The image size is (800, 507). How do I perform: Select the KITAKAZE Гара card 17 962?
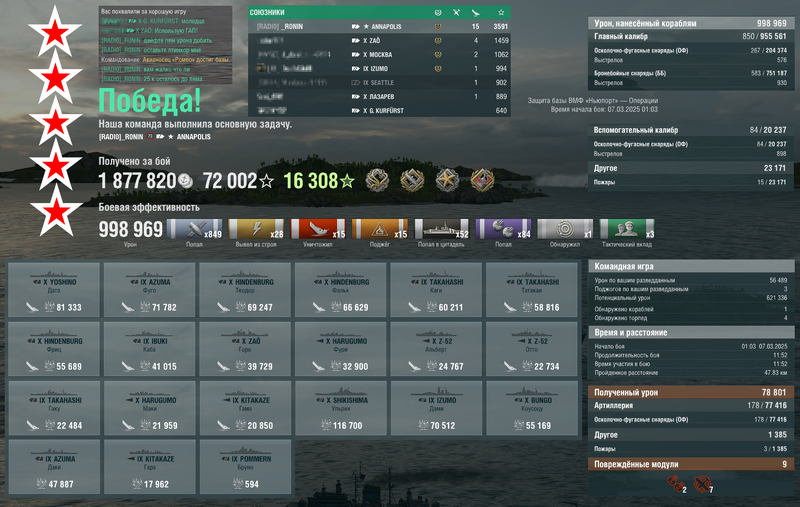(x=149, y=467)
